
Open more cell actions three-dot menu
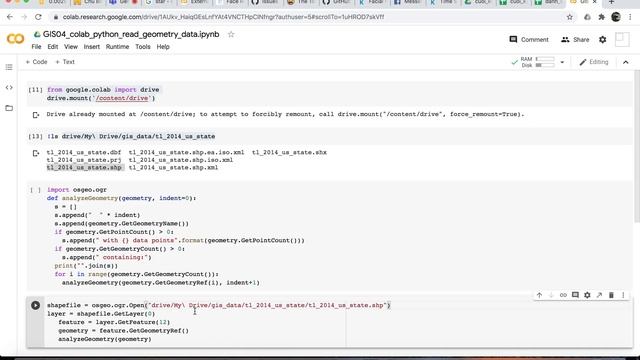click(623, 295)
